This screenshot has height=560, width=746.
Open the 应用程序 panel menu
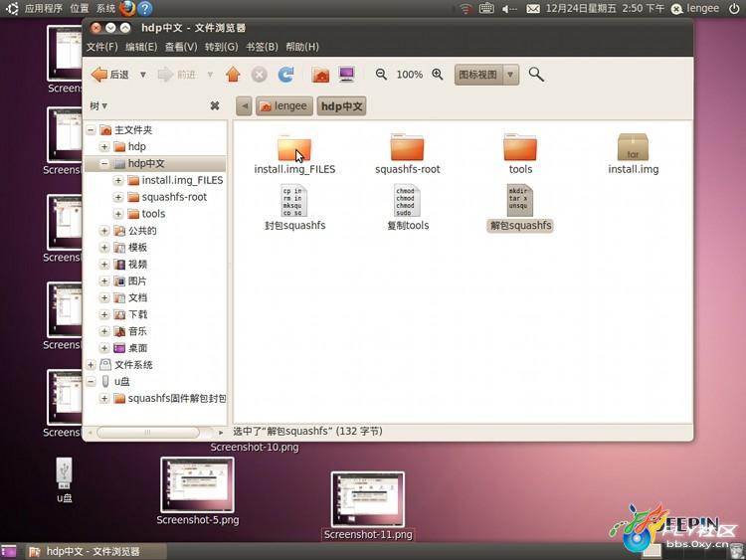[x=44, y=8]
